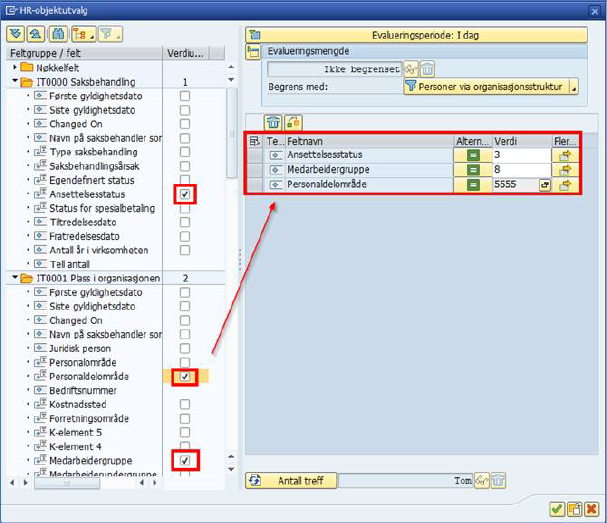Click the equals operator for Medarbeidergruppe
607x523 pixels.
click(x=473, y=170)
